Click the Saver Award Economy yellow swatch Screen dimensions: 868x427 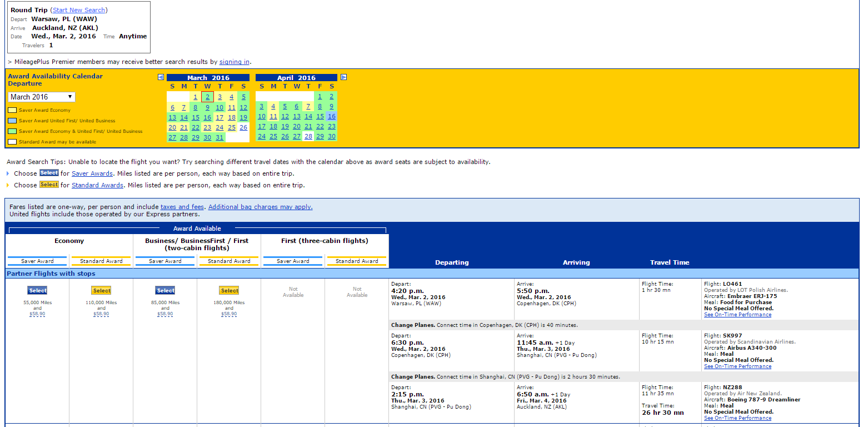[x=12, y=110]
